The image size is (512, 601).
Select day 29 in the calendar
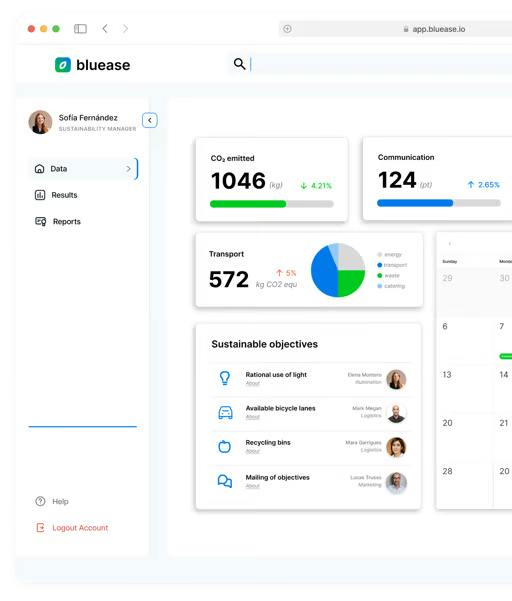[x=447, y=278]
